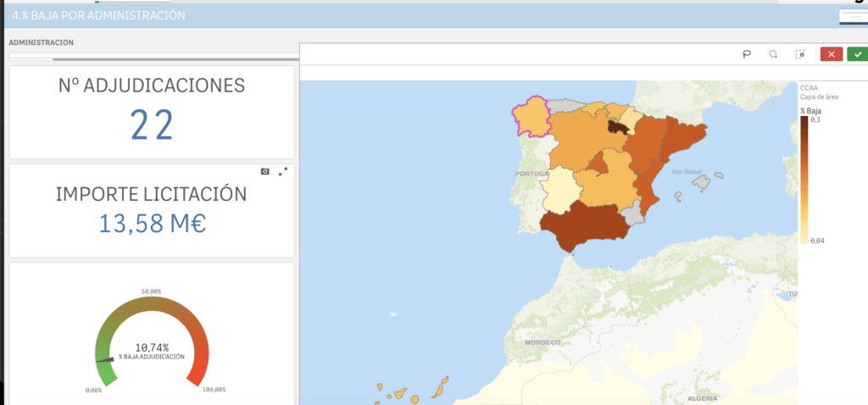This screenshot has width=868, height=405.
Task: Click the 'Mar Balear' sea label
Action: click(x=687, y=171)
